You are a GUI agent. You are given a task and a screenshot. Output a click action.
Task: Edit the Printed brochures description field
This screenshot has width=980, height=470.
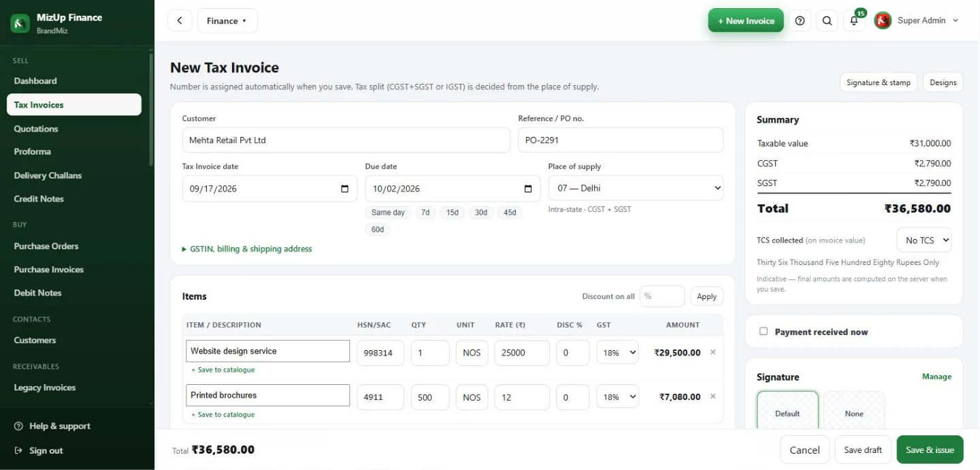pos(268,395)
